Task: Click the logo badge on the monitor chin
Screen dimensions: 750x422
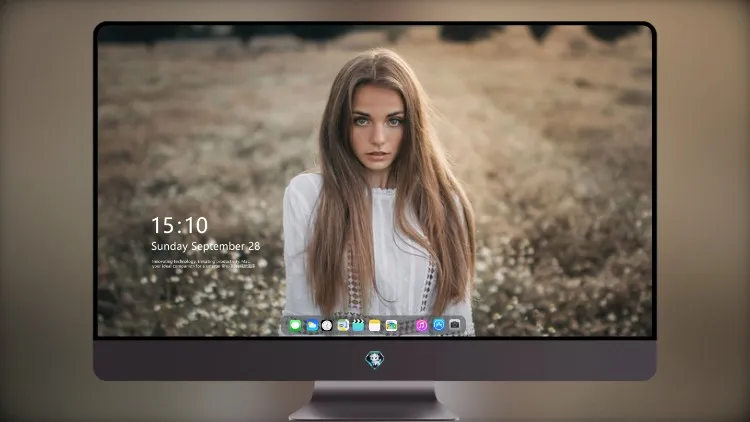Action: click(x=375, y=359)
